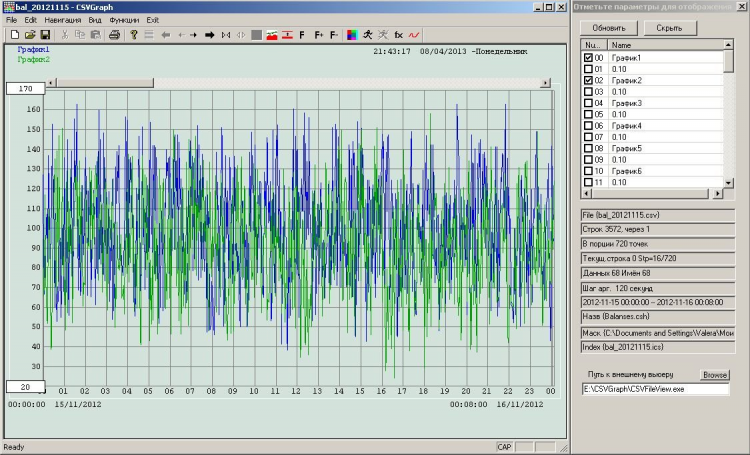Click the New file toolbar icon
Image resolution: width=750 pixels, height=455 pixels.
pos(15,35)
